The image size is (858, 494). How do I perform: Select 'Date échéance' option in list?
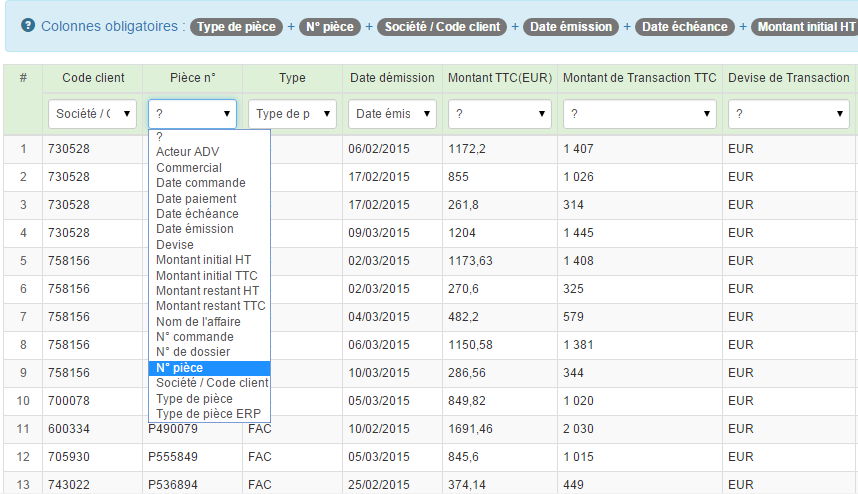click(197, 214)
